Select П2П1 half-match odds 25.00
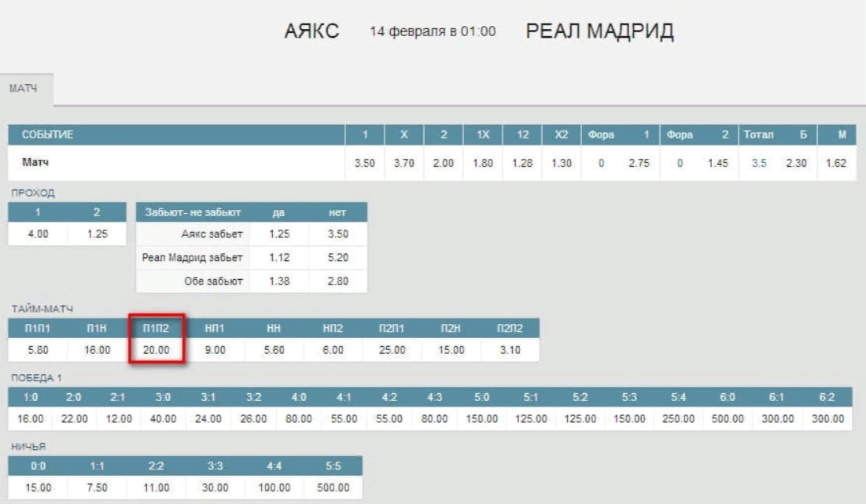The height and width of the screenshot is (504, 866). [392, 350]
